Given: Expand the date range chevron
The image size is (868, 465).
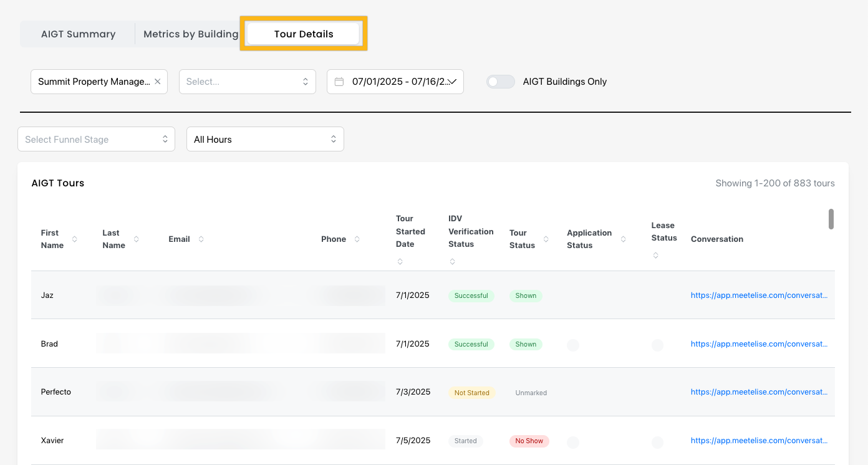Looking at the screenshot, I should pyautogui.click(x=453, y=82).
